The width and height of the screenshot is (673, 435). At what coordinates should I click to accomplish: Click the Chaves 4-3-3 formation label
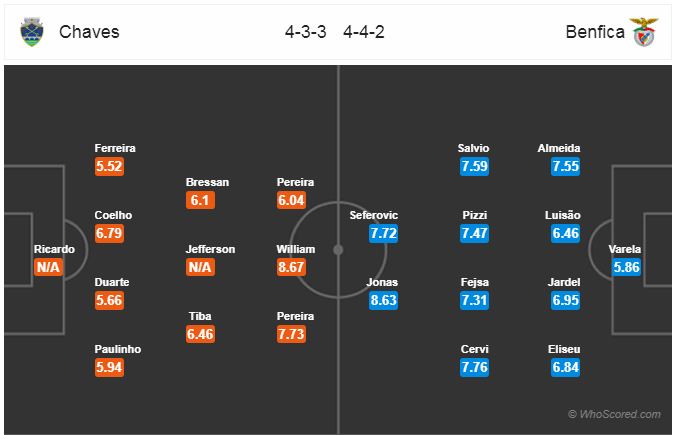(306, 32)
